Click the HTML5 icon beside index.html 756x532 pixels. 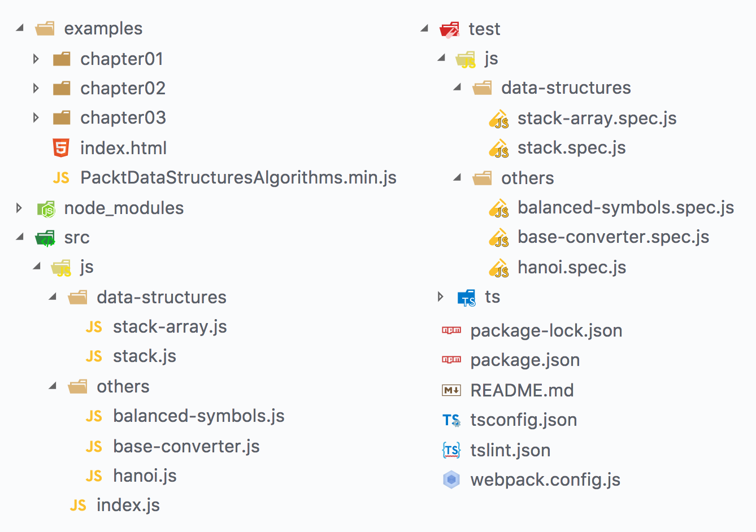pos(61,148)
